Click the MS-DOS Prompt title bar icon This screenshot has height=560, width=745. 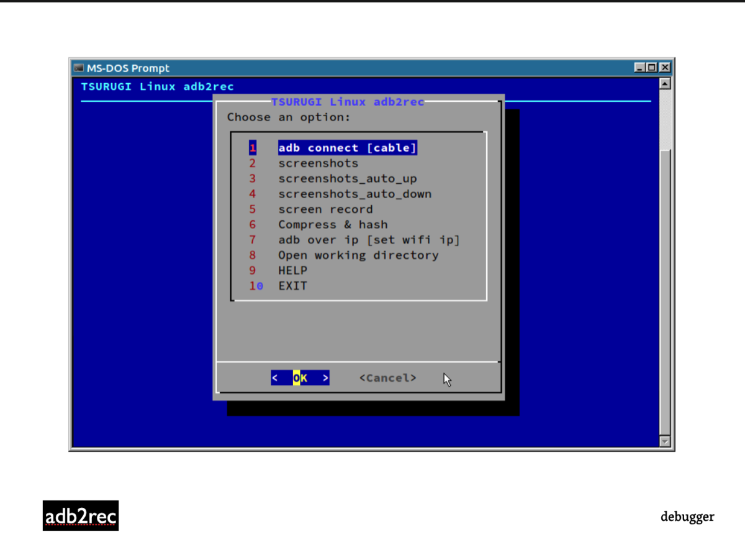tap(79, 68)
